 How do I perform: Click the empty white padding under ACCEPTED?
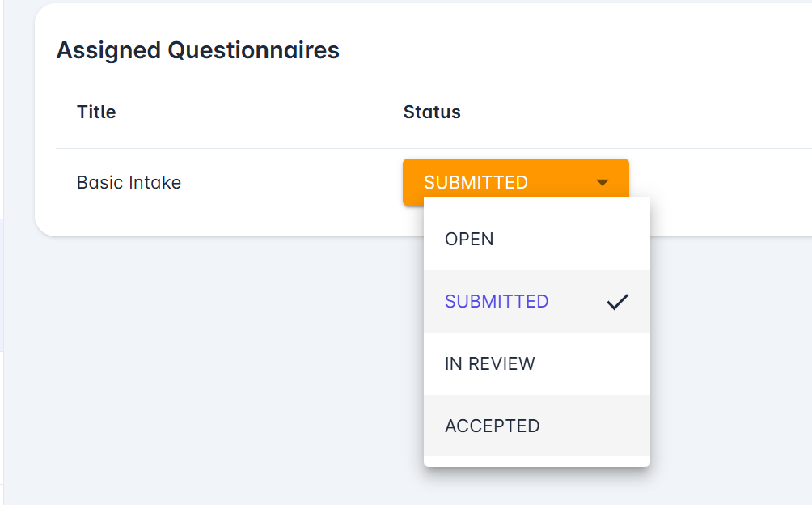tap(536, 461)
